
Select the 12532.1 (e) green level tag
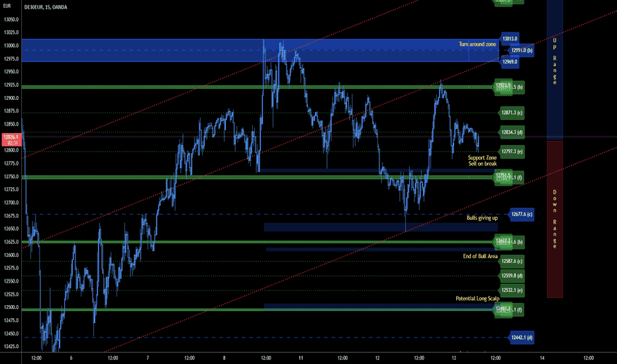coord(512,291)
